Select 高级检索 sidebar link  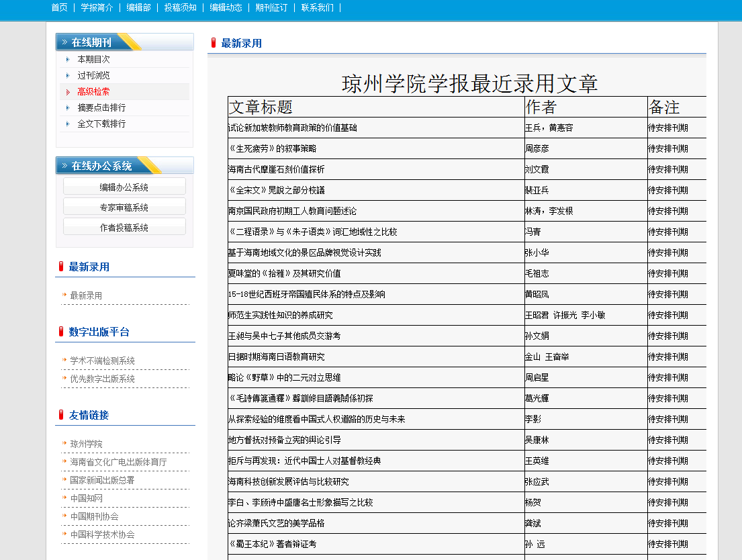[94, 91]
